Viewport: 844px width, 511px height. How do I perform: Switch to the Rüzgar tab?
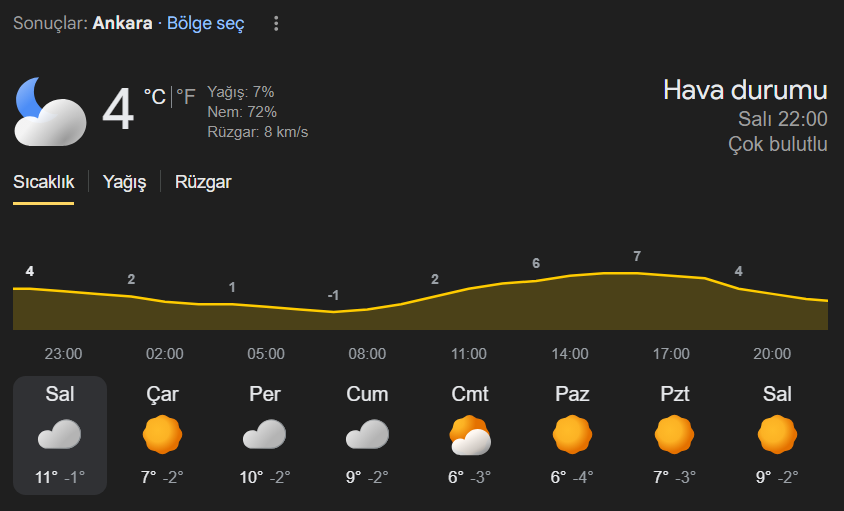point(203,182)
